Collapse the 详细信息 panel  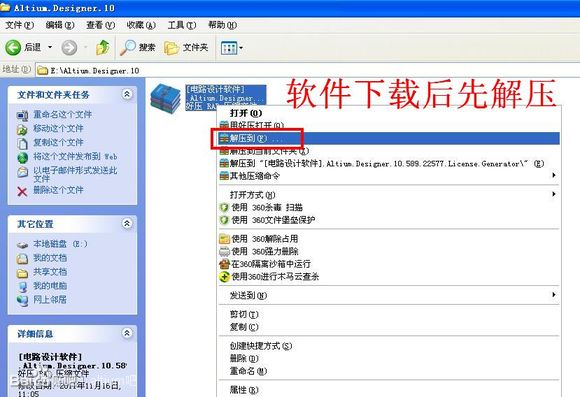(x=127, y=333)
